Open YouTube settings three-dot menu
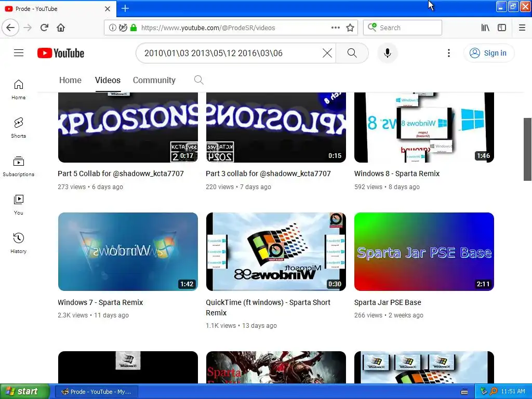 (x=449, y=53)
